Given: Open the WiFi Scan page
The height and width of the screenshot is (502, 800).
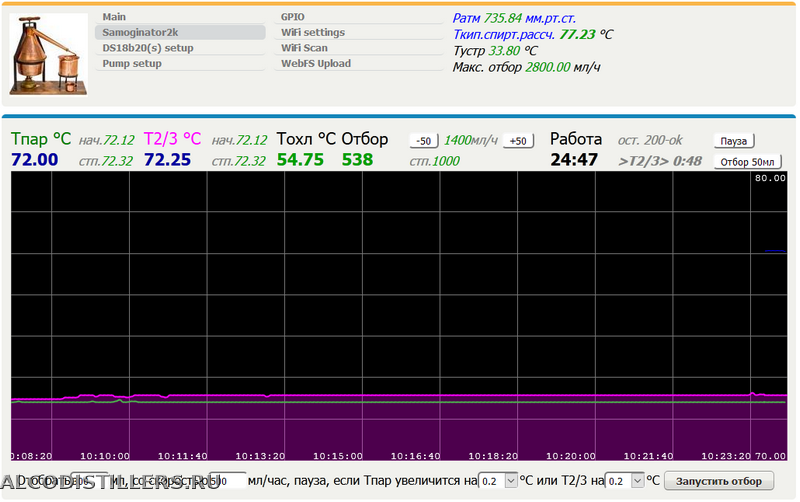Looking at the screenshot, I should coord(359,48).
